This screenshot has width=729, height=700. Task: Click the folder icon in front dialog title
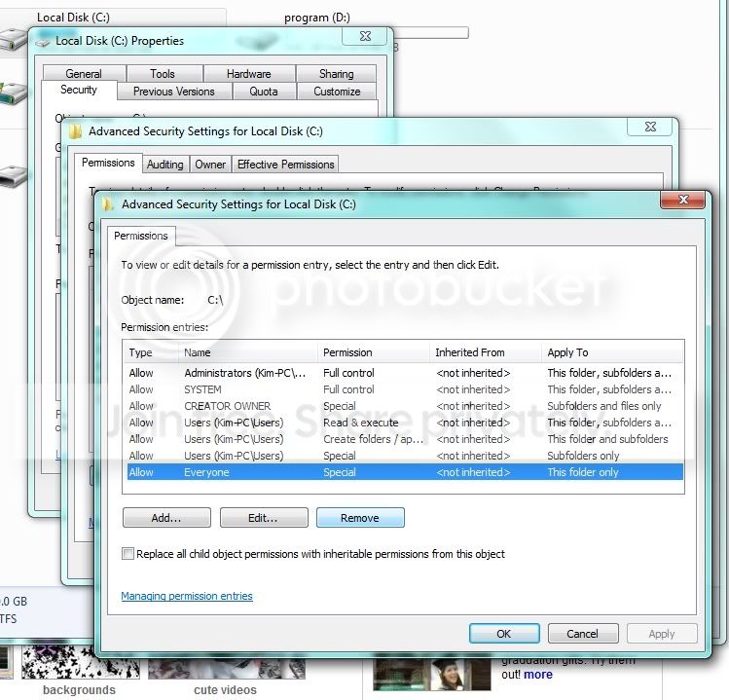click(x=108, y=204)
